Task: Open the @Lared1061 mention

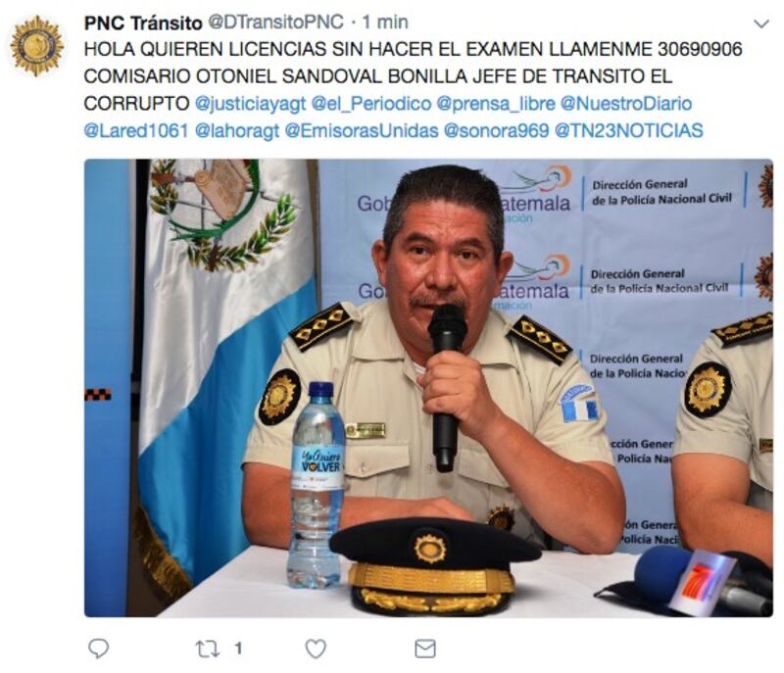Action: pyautogui.click(x=136, y=130)
